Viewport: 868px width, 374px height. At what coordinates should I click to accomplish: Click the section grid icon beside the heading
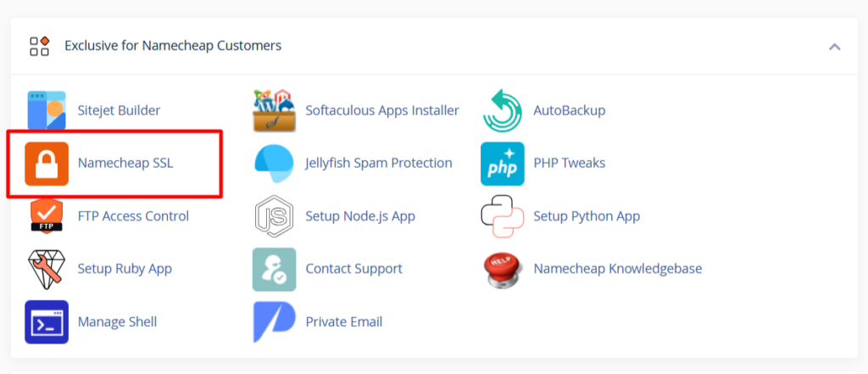(40, 46)
